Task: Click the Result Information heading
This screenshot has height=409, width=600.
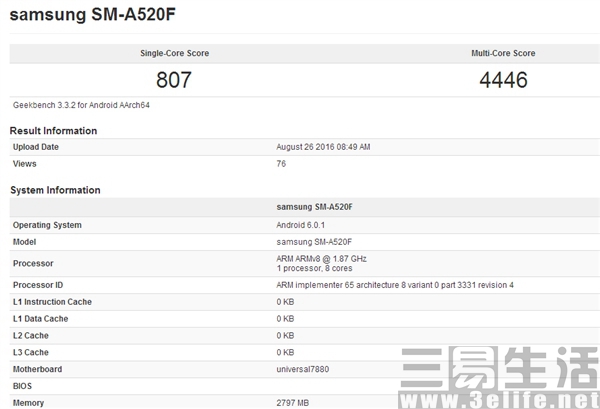Action: point(53,131)
